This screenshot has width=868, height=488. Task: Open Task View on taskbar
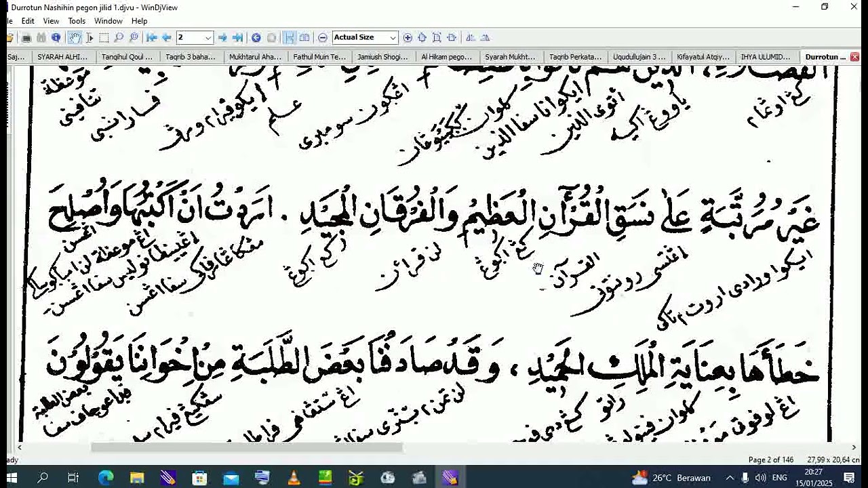(x=73, y=478)
